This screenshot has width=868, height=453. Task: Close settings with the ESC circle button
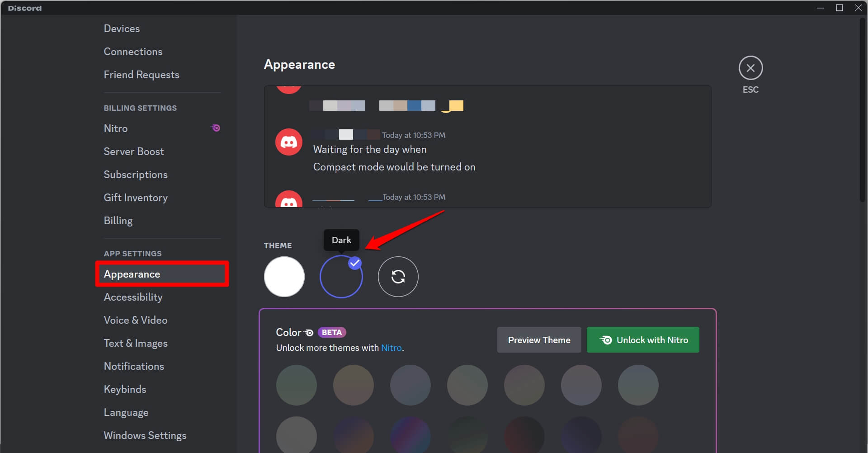click(x=750, y=68)
